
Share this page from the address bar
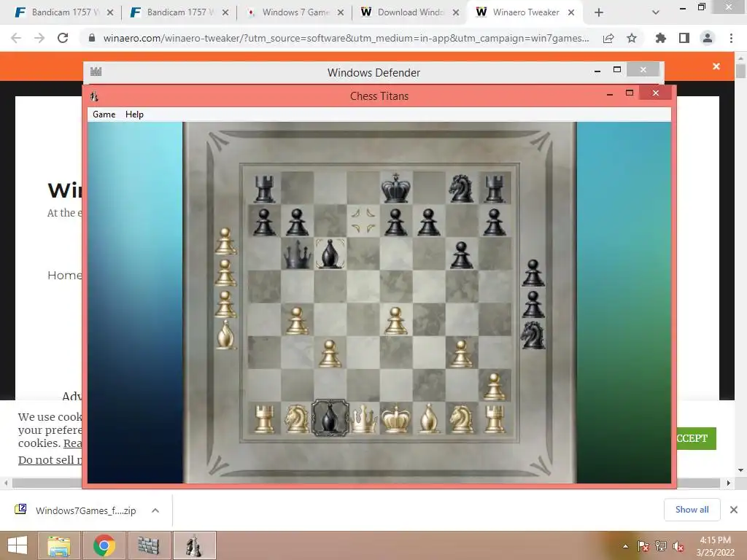tap(608, 38)
